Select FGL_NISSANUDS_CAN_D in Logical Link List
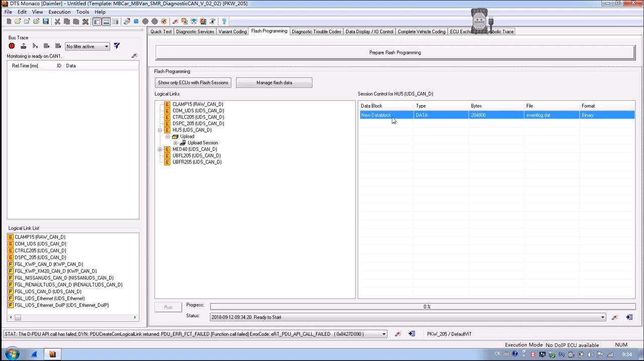This screenshot has width=644, height=361. [64, 278]
